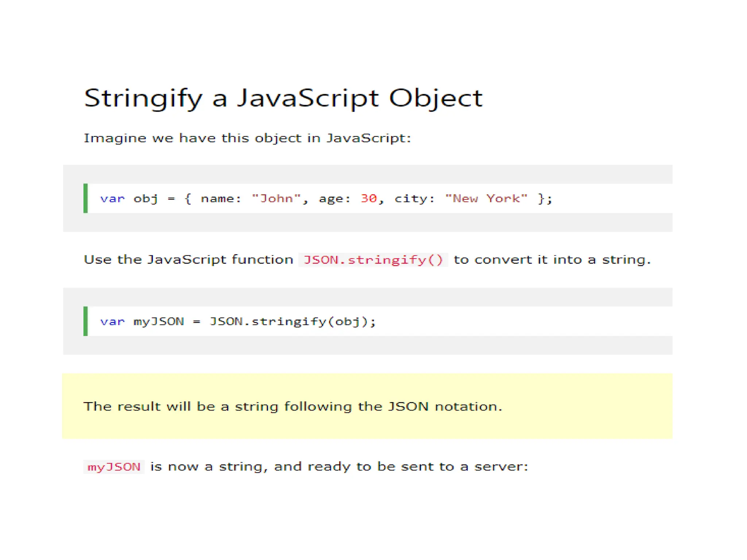Viewport: 747px width, 560px height.
Task: Click the var keyword before myJSON
Action: tap(112, 322)
